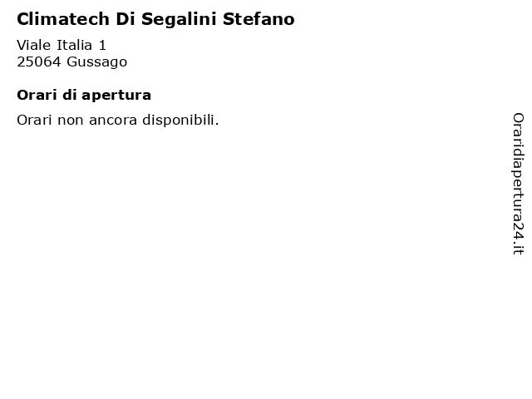Screen dimensions: 532x399
Task: Click the word ancora
Action: (113, 121)
